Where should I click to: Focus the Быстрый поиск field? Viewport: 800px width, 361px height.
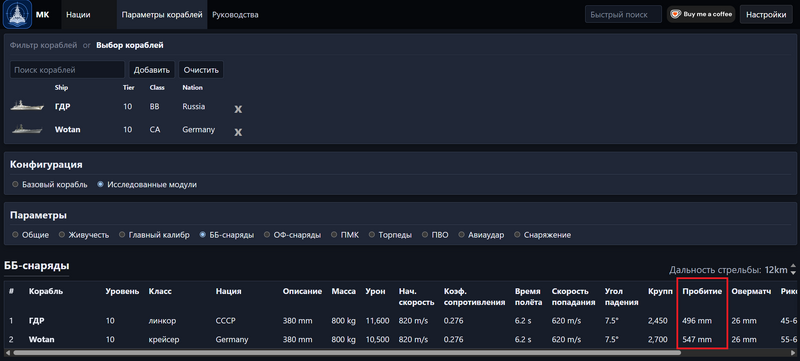click(x=623, y=15)
